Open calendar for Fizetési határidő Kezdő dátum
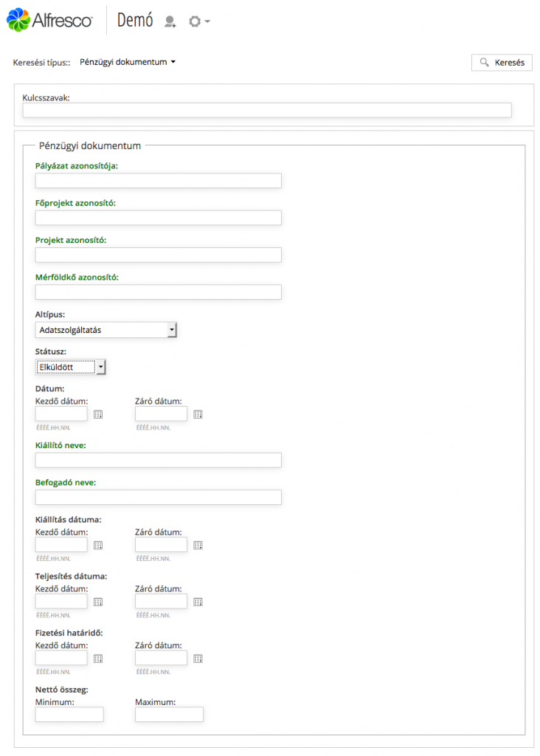The width and height of the screenshot is (540, 756). [98, 658]
